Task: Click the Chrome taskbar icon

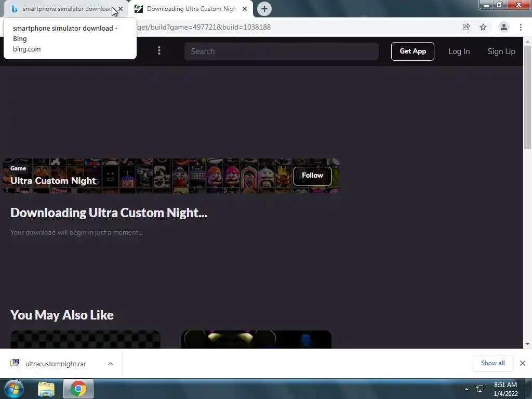Action: 78,389
